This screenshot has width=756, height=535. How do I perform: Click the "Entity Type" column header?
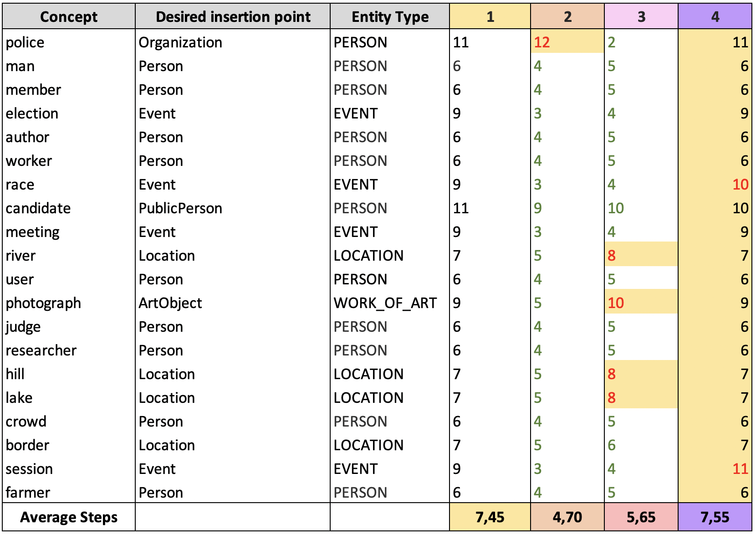click(x=390, y=17)
